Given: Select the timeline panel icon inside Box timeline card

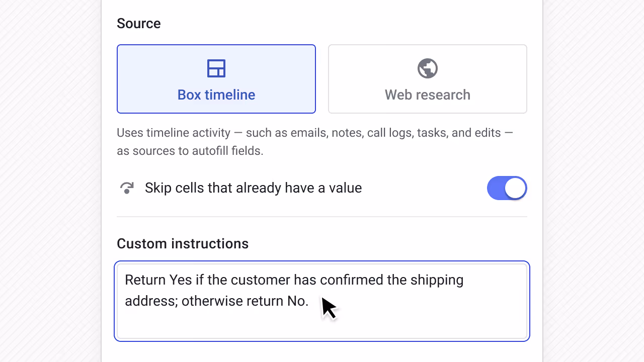Looking at the screenshot, I should tap(216, 68).
